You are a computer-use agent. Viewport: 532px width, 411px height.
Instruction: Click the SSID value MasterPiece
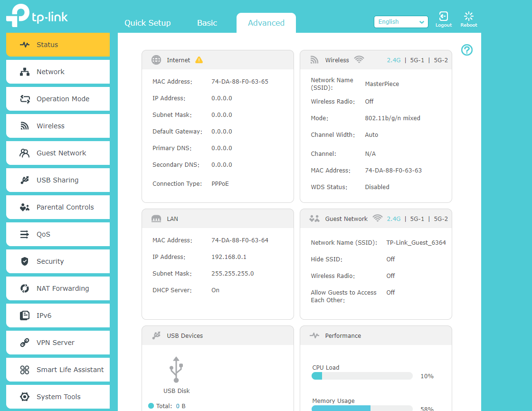pos(382,84)
